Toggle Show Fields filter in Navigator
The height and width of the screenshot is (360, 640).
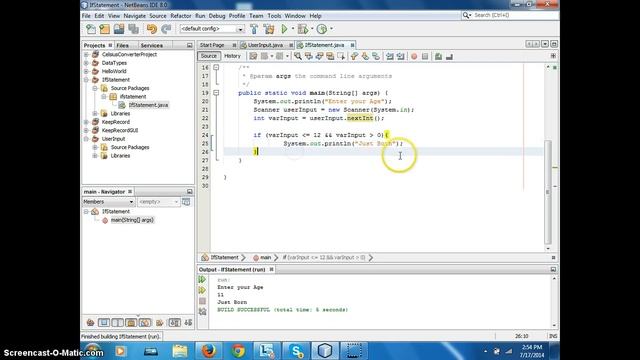104,323
